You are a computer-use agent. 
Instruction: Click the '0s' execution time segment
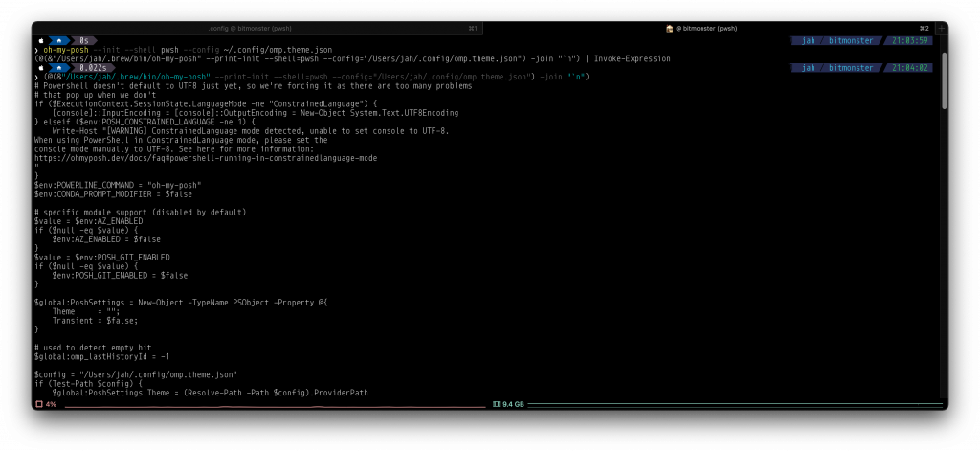84,40
